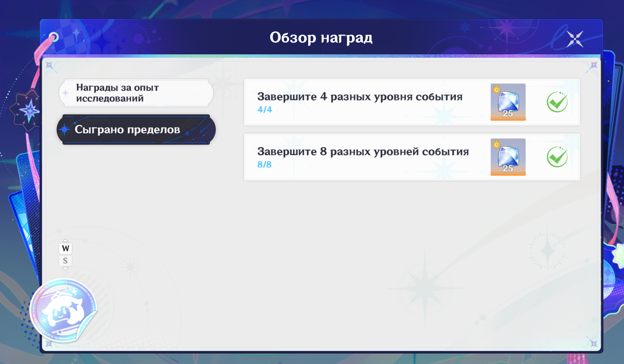The image size is (624, 364).
Task: Click the S key down navigation hint
Action: tap(65, 261)
